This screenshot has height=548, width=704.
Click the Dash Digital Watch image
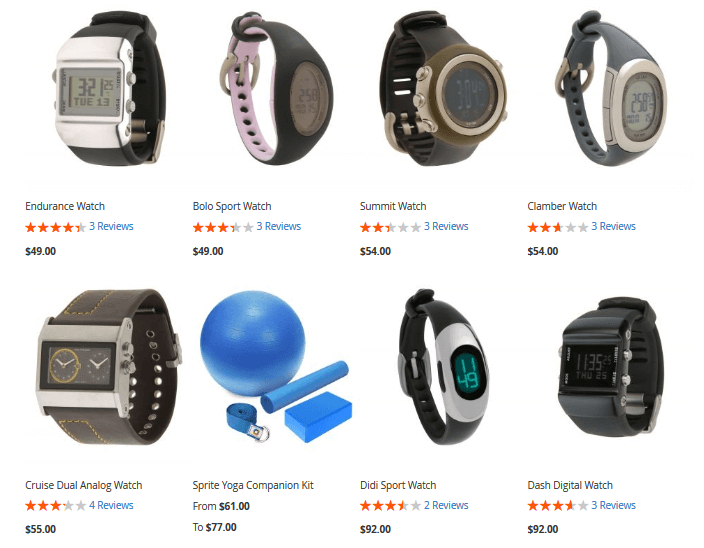(x=612, y=368)
